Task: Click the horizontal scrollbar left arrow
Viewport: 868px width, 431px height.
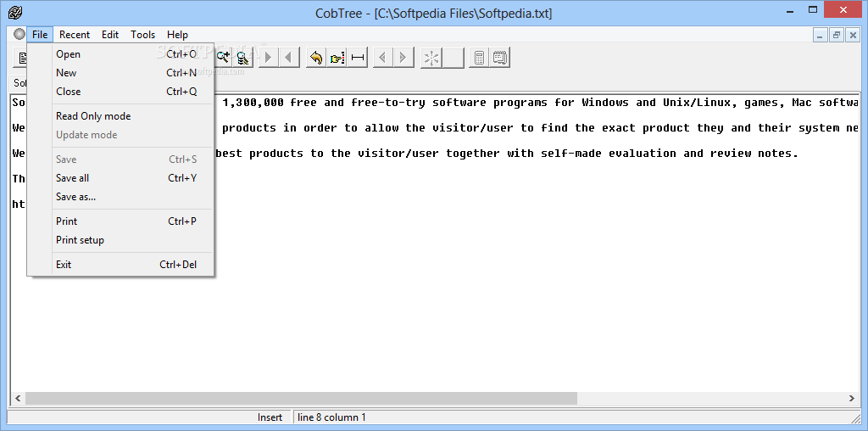Action: point(18,398)
